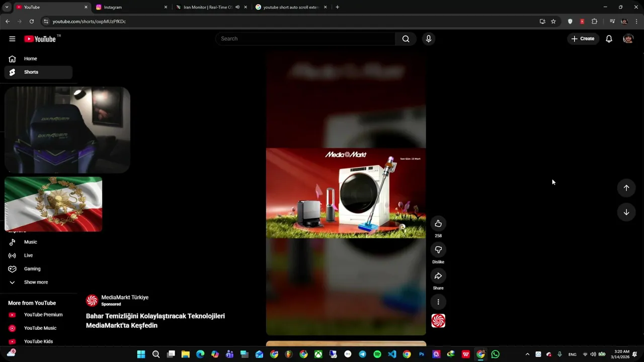The image size is (644, 362).
Task: Go to the YouTube logo homepage
Action: pyautogui.click(x=40, y=39)
